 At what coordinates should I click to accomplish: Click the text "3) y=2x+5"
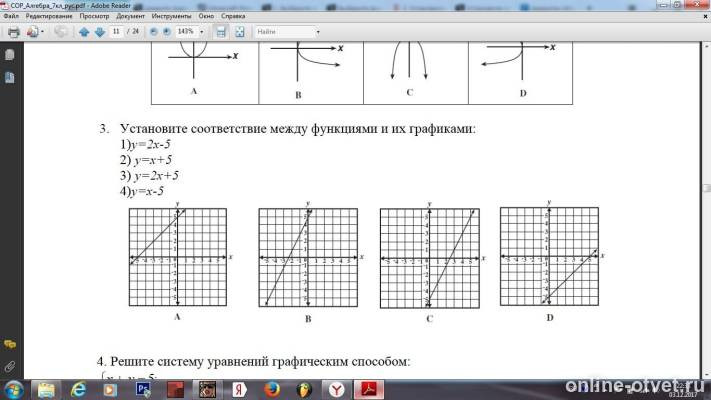150,176
